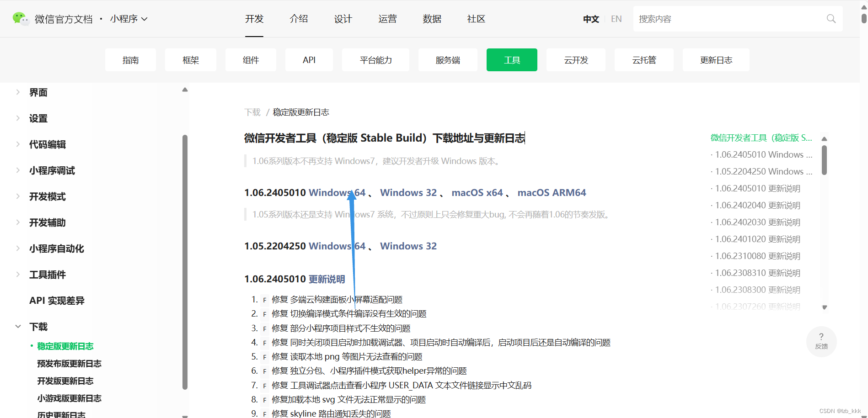Click the search magnifier icon

(831, 19)
